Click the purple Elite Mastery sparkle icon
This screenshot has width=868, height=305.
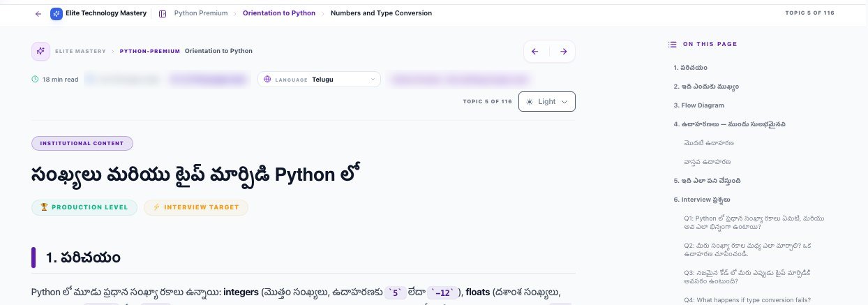[x=40, y=52]
